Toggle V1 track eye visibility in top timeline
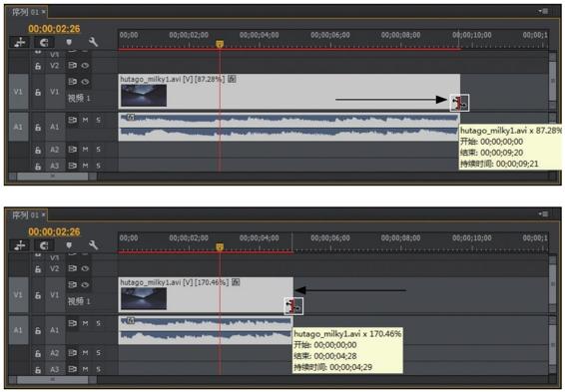565x392 pixels. (x=85, y=82)
